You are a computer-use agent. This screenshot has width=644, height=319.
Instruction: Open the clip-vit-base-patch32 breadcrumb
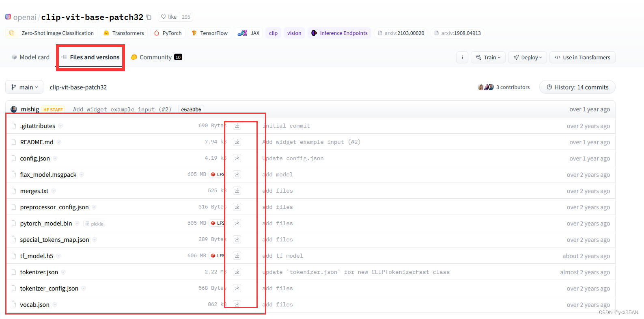tap(78, 87)
